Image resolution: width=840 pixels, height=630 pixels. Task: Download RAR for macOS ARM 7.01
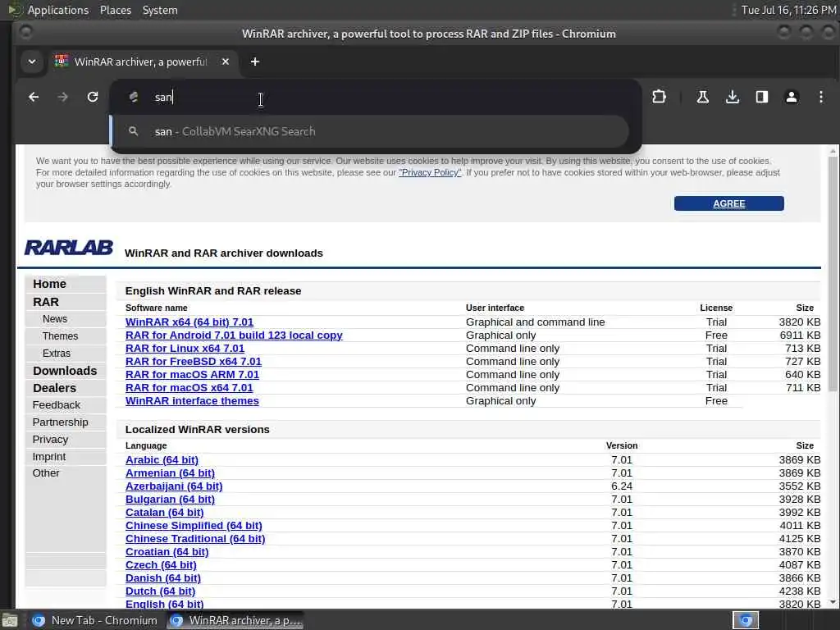click(192, 374)
